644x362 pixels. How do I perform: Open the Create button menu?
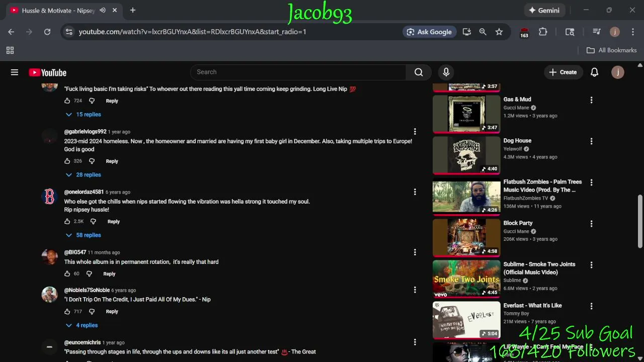click(563, 72)
